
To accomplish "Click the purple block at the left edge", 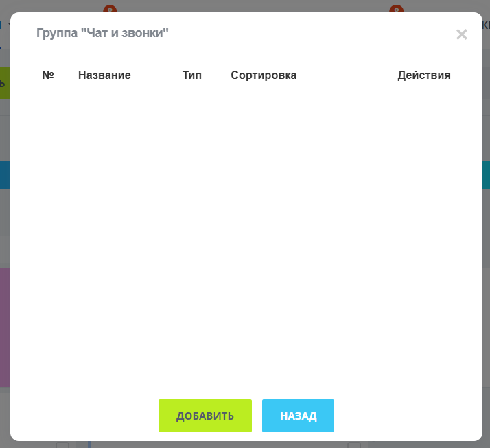I will tap(4, 326).
